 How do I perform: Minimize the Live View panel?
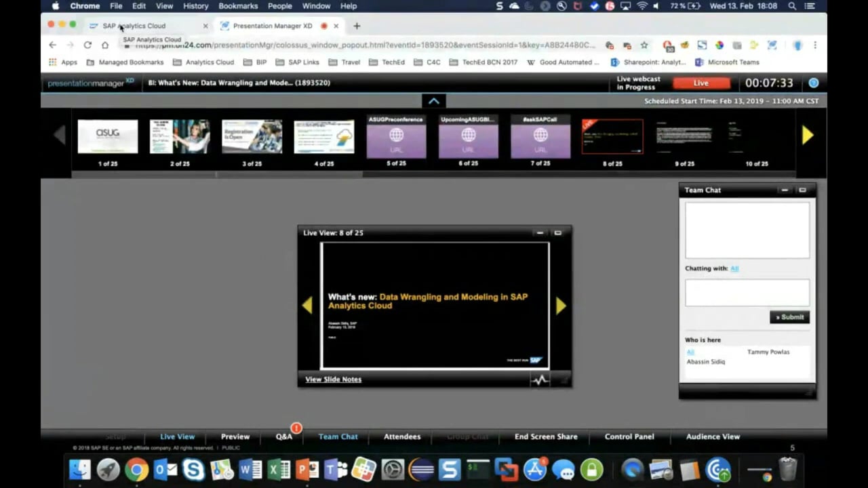point(540,233)
